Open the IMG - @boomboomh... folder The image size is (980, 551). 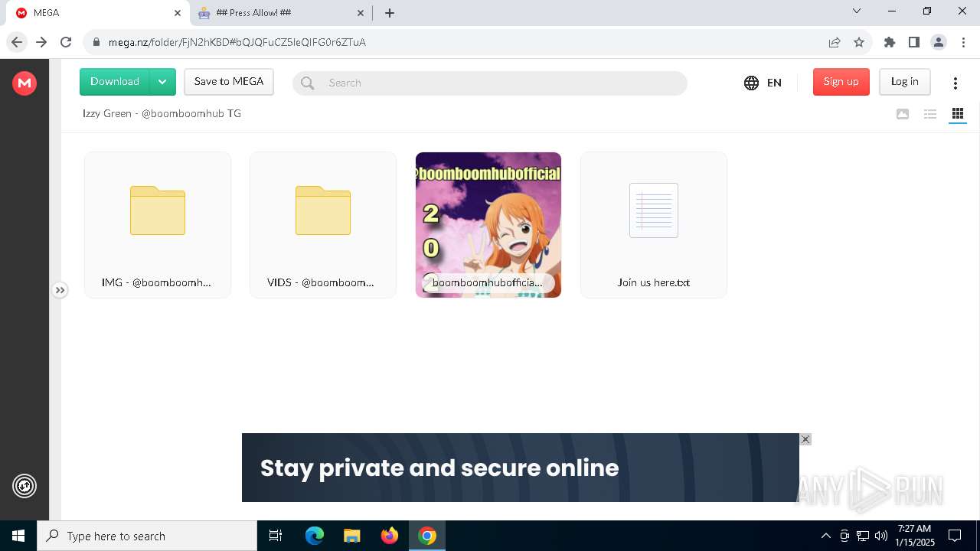pyautogui.click(x=158, y=225)
